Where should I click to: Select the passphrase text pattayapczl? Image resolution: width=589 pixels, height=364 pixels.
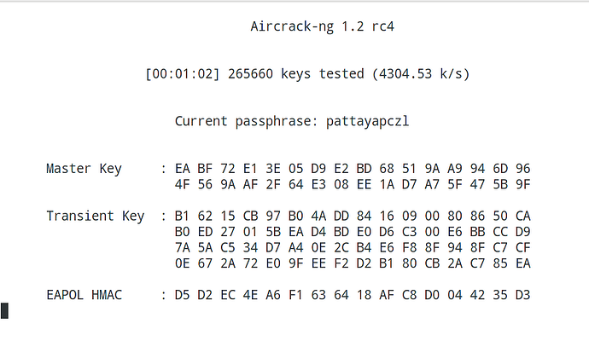[x=368, y=121]
